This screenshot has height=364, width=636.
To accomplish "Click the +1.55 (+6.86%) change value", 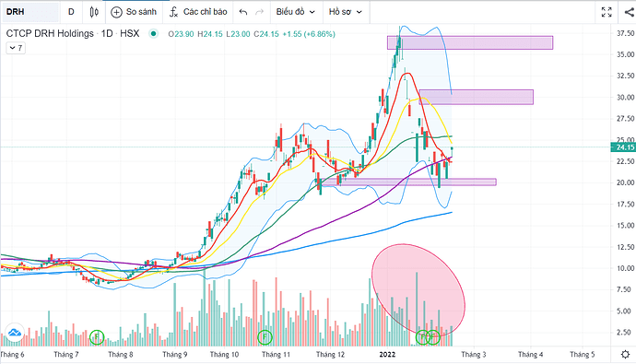I will (x=309, y=34).
